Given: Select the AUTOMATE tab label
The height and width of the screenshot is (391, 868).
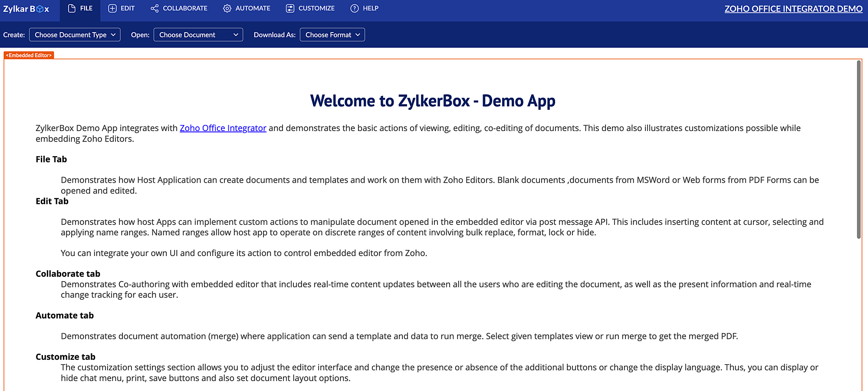Looking at the screenshot, I should [x=253, y=8].
